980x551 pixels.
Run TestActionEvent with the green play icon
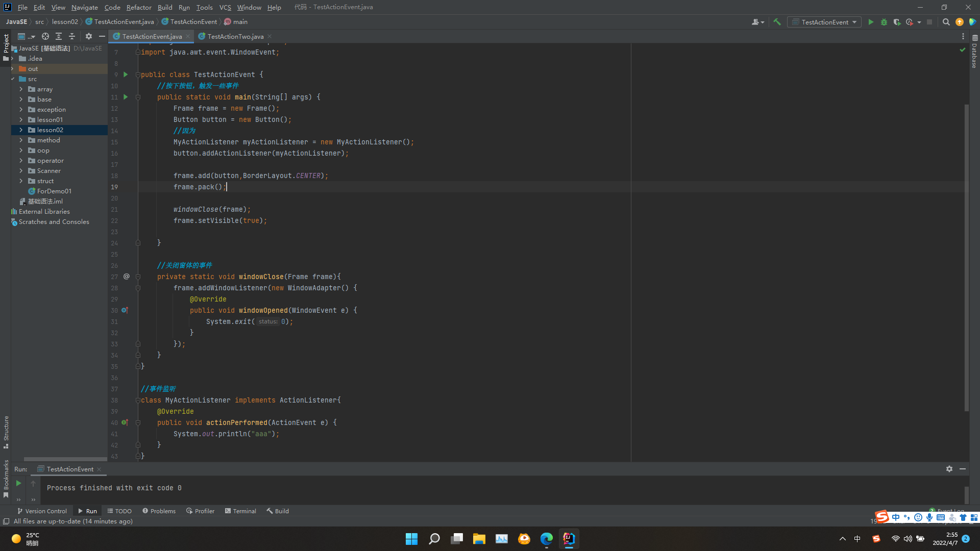click(871, 22)
